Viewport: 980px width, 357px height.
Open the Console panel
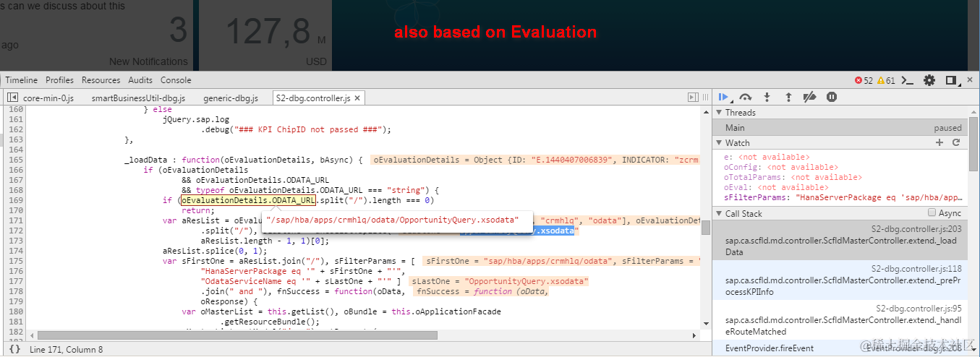pos(176,80)
